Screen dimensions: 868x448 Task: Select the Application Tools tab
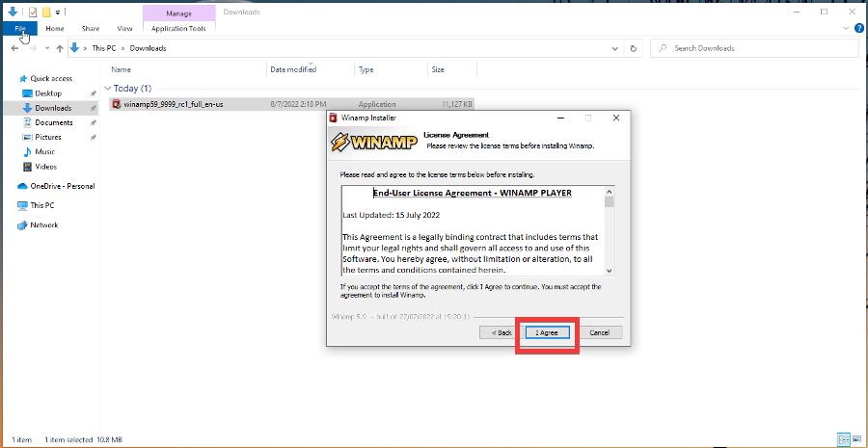pyautogui.click(x=178, y=28)
